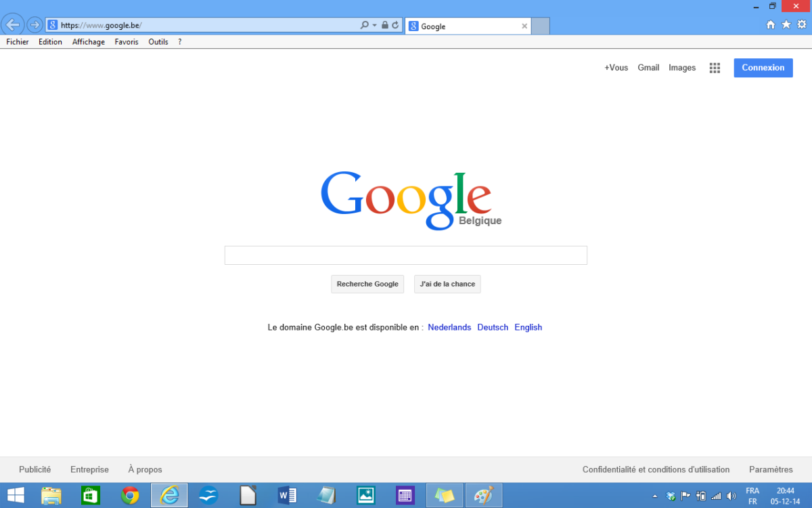Launch Microsoft Word from the taskbar
The image size is (812, 508).
pos(287,496)
